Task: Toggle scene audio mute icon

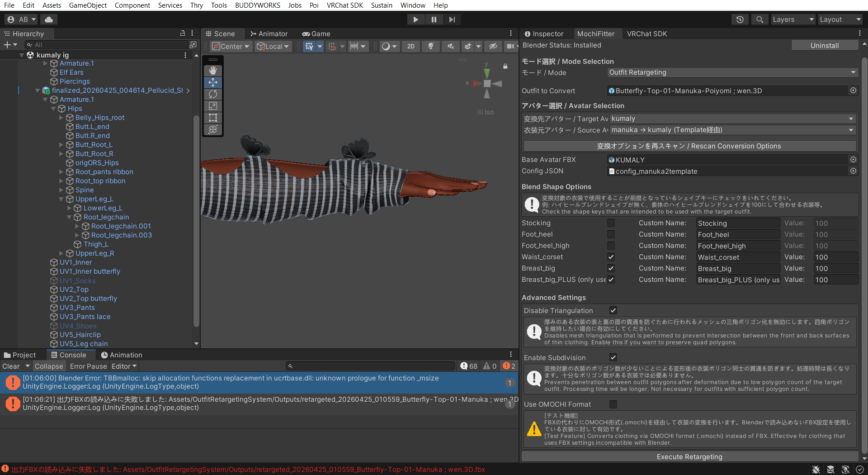Action: point(451,46)
